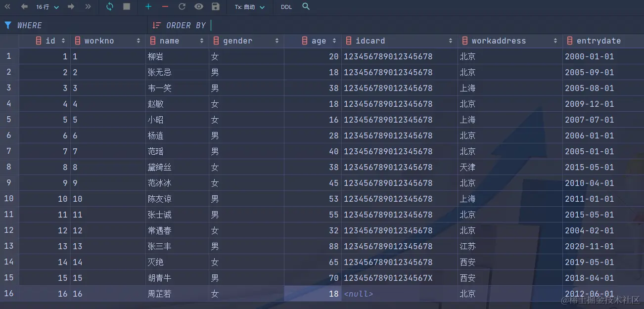Click the entrydate cell 2012-06-01
Image resolution: width=644 pixels, height=309 pixels.
coord(603,294)
